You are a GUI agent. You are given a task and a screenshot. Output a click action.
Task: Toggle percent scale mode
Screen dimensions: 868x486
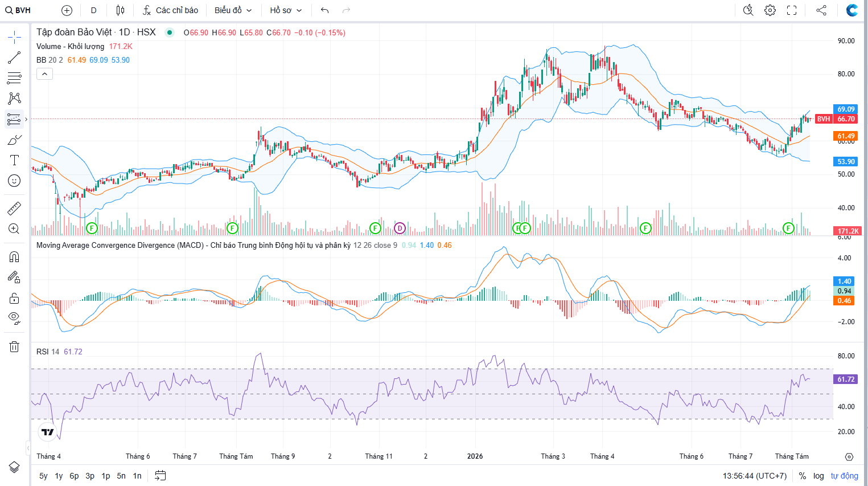pos(803,476)
